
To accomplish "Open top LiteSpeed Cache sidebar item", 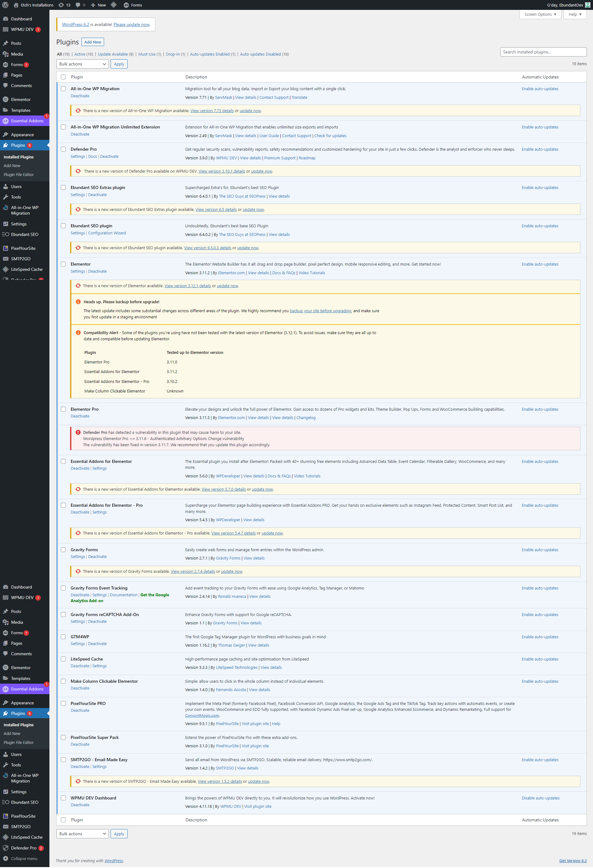I will [27, 269].
